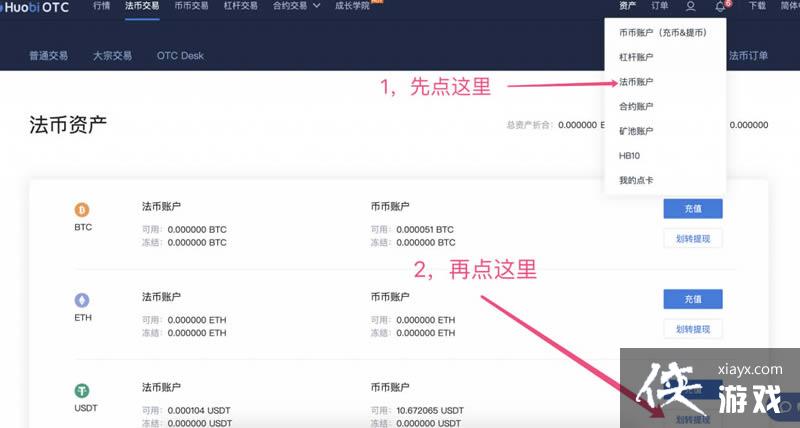Select 矿池账户 menu entry
Screen dimensions: 800x428
[x=636, y=131]
